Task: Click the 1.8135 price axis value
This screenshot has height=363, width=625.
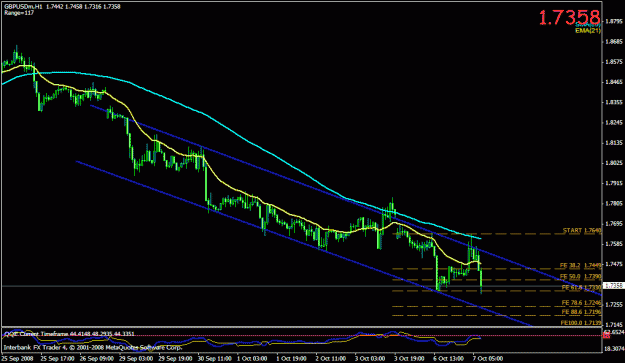Action: coord(614,143)
